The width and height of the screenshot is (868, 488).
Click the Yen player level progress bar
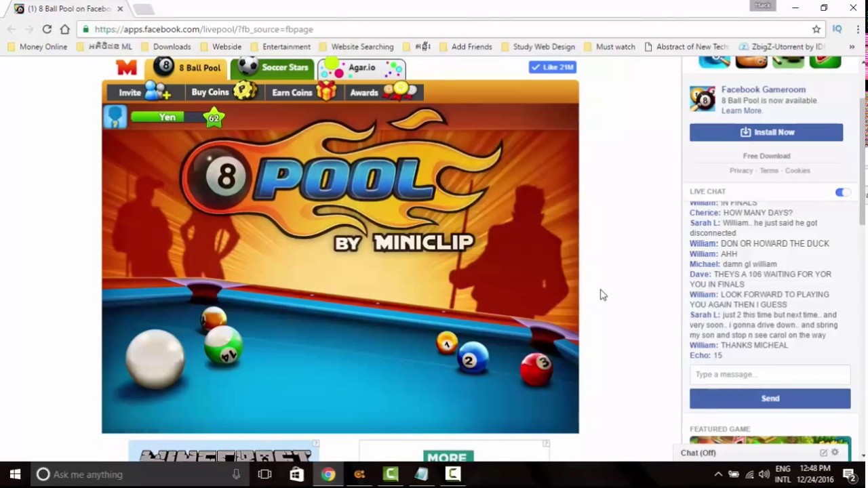tap(168, 118)
